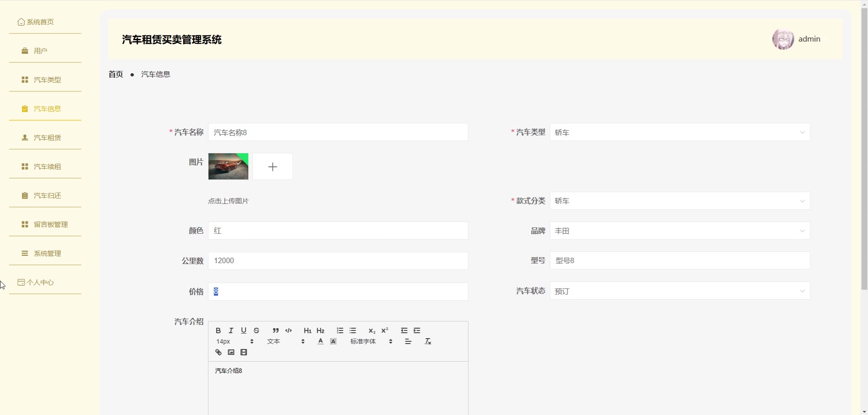The width and height of the screenshot is (868, 415).
Task: Open 系统首页 in the sidebar
Action: 45,22
